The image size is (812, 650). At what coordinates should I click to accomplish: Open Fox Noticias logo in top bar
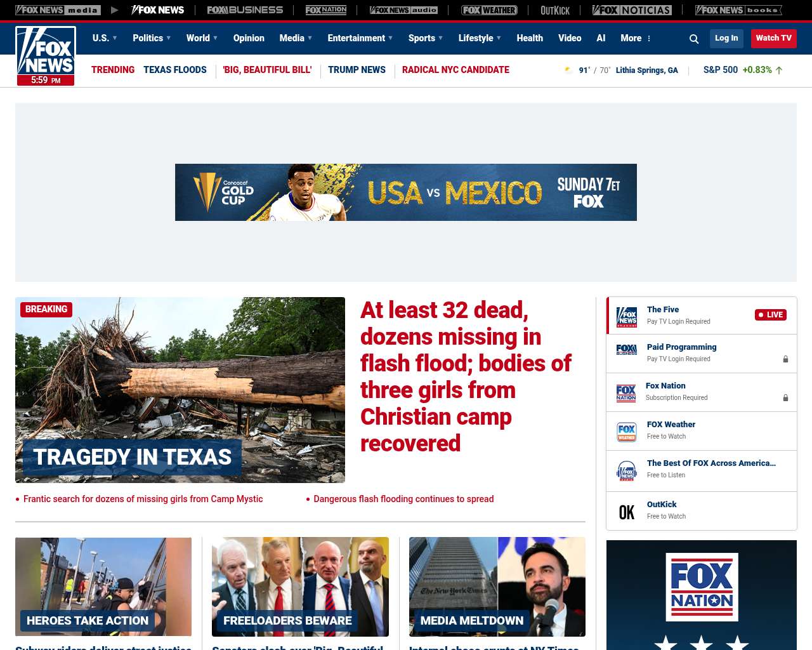coord(632,10)
